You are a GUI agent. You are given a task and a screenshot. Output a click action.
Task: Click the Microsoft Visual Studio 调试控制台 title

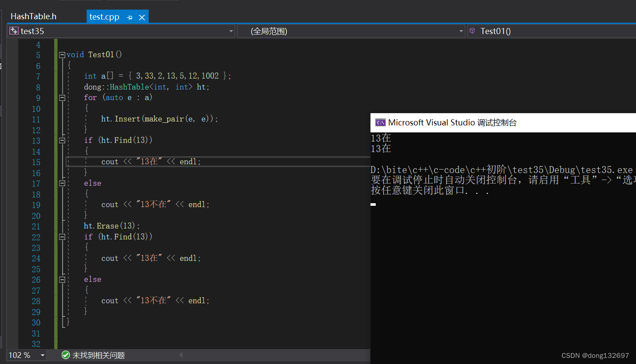point(452,123)
